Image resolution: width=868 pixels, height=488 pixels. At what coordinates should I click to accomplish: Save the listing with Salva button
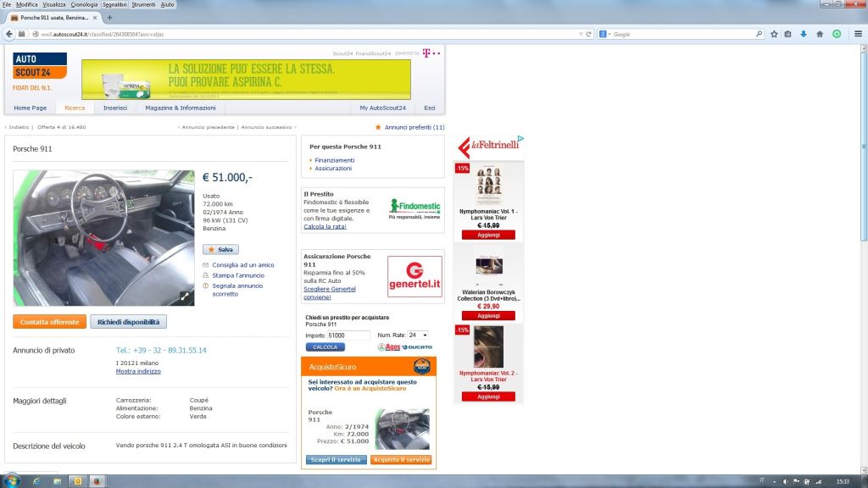point(221,250)
